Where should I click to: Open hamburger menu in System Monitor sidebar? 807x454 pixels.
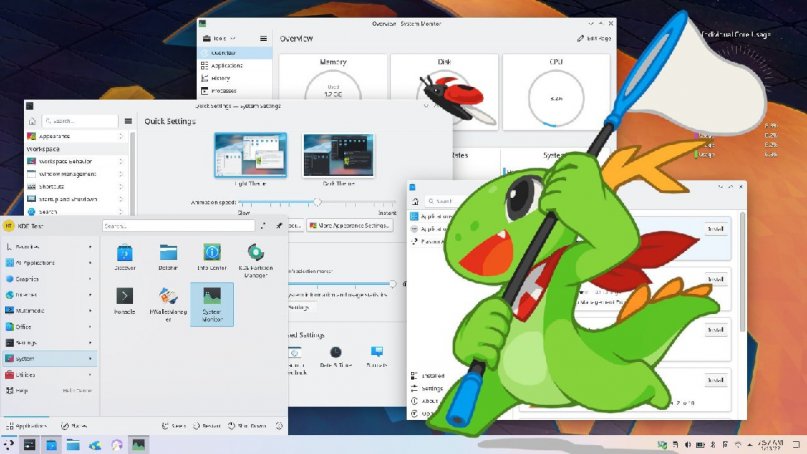263,38
